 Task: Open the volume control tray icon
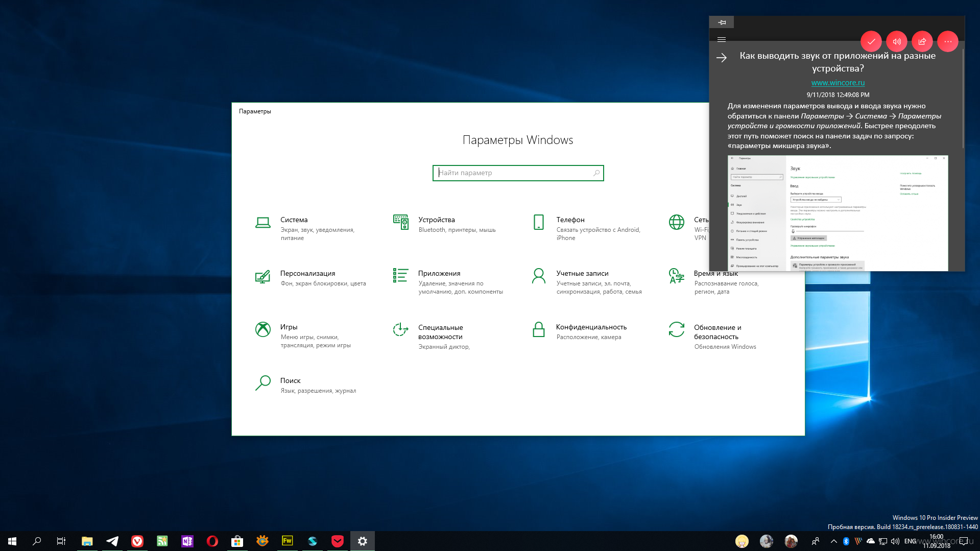pyautogui.click(x=895, y=541)
